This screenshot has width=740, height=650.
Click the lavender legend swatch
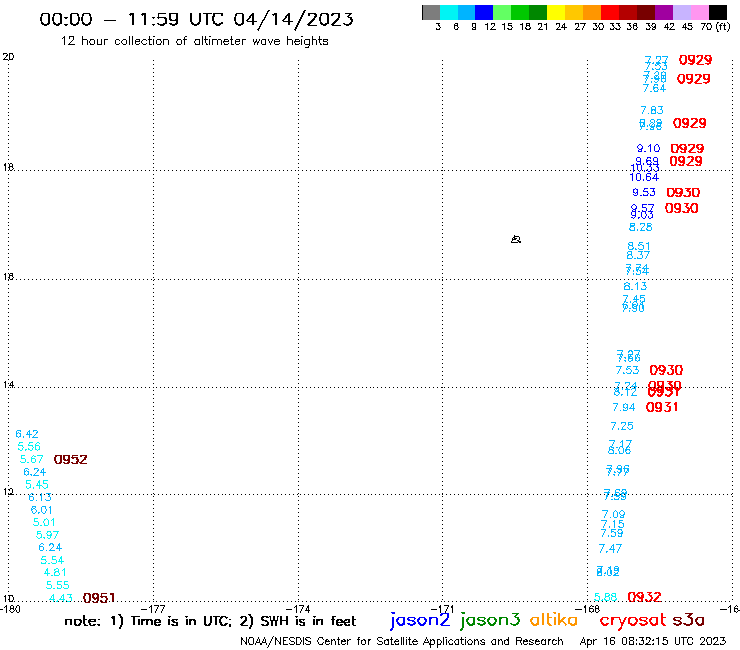click(681, 12)
